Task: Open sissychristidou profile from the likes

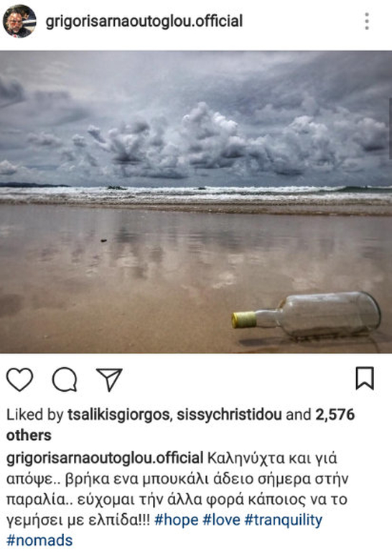Action: click(x=229, y=415)
